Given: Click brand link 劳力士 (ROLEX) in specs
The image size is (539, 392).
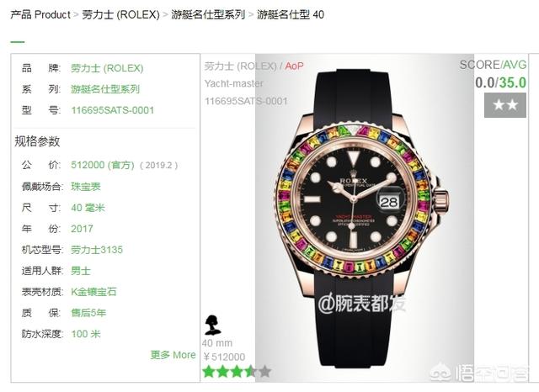Looking at the screenshot, I should coord(107,68).
